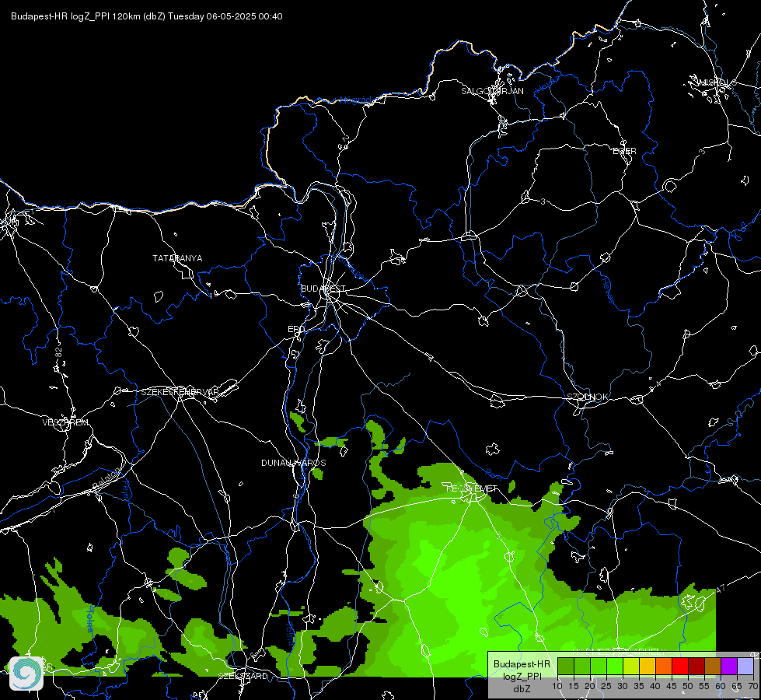Click the SALGOTARJAN city label
Image resolution: width=761 pixels, height=700 pixels.
pyautogui.click(x=492, y=91)
